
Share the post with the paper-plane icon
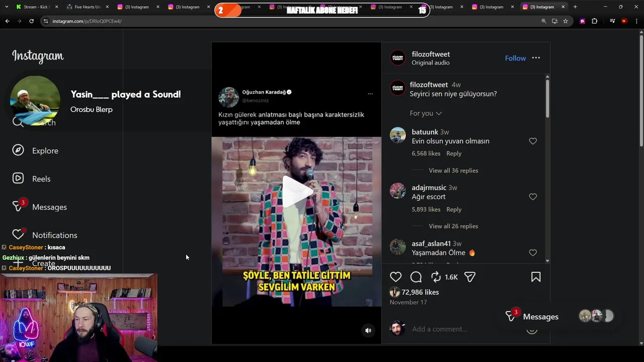(x=470, y=277)
